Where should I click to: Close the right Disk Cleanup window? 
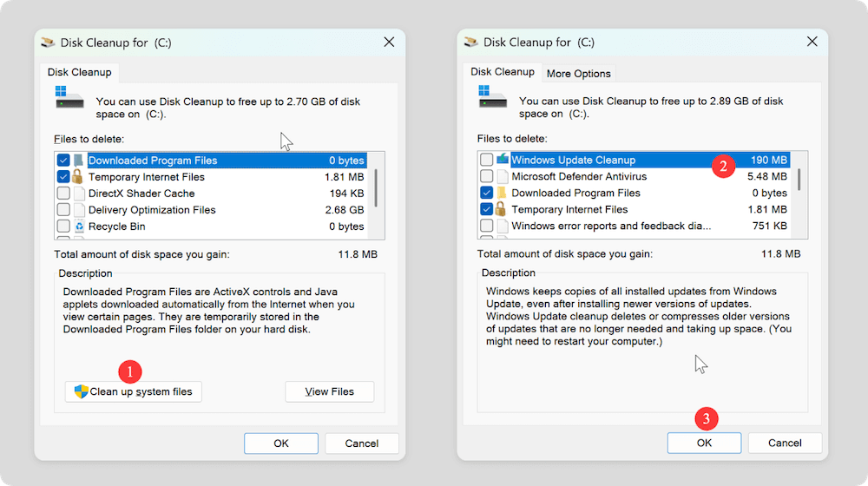click(812, 42)
